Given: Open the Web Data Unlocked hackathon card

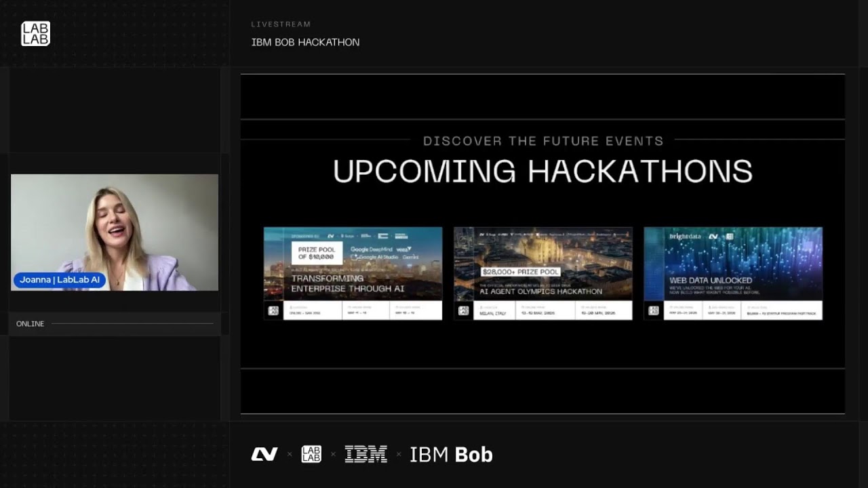Looking at the screenshot, I should [733, 273].
